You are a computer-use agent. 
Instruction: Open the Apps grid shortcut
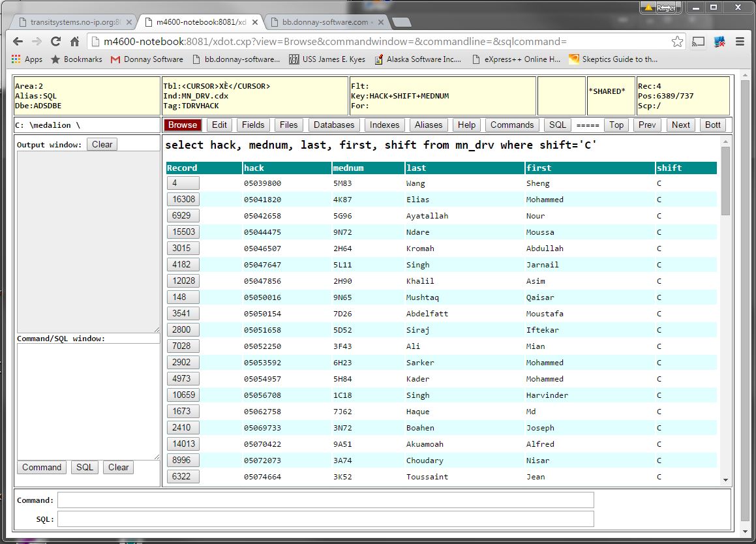tap(27, 59)
